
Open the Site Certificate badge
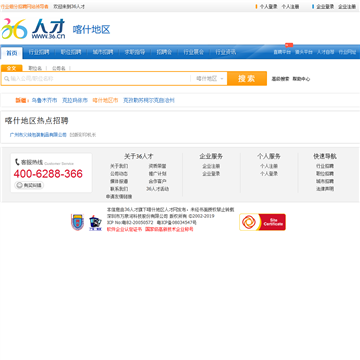pos(262,222)
